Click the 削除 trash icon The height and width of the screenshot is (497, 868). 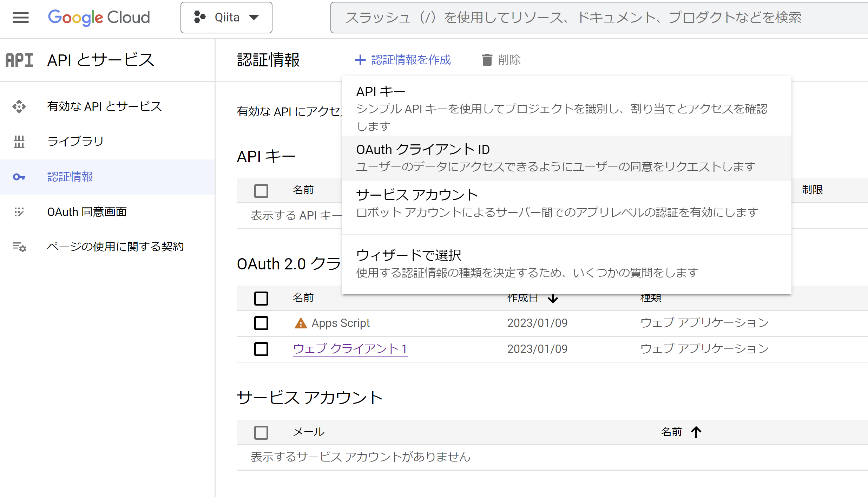[487, 60]
